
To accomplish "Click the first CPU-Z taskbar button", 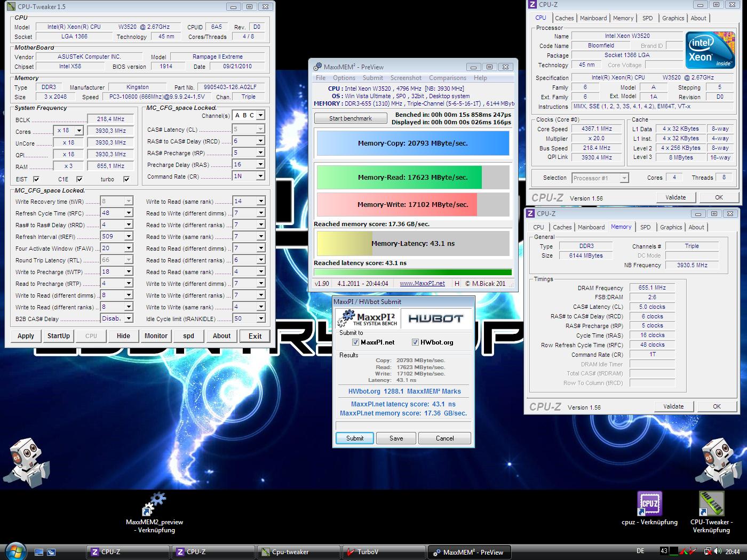I will (x=128, y=552).
